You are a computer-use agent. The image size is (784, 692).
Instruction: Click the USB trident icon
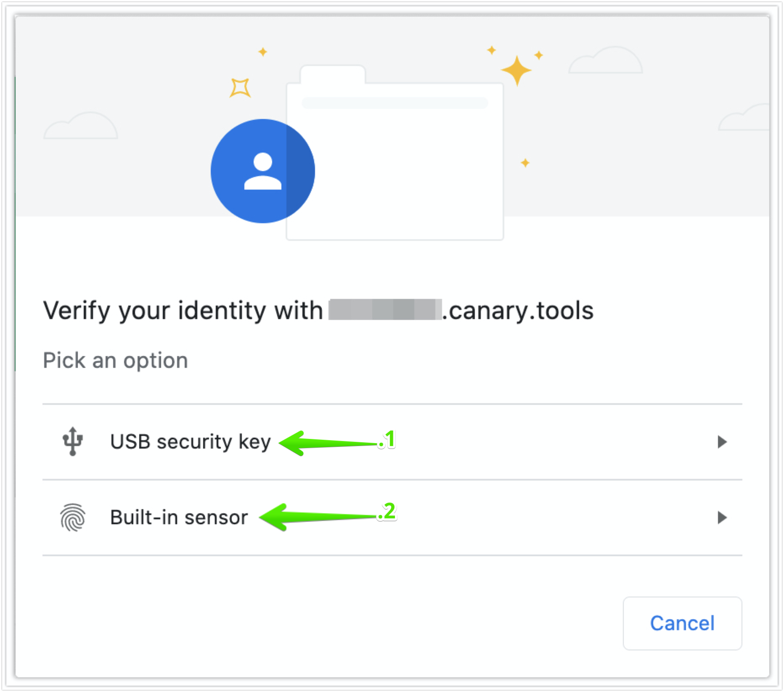[x=73, y=441]
